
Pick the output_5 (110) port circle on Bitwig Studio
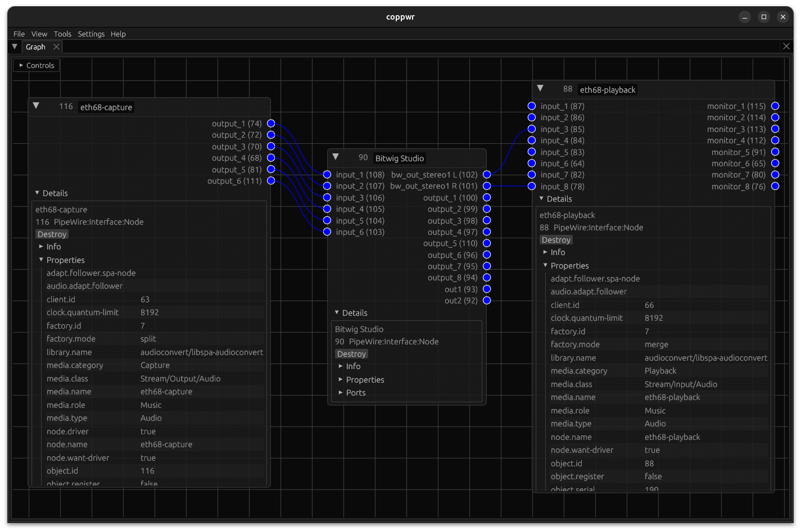point(487,243)
